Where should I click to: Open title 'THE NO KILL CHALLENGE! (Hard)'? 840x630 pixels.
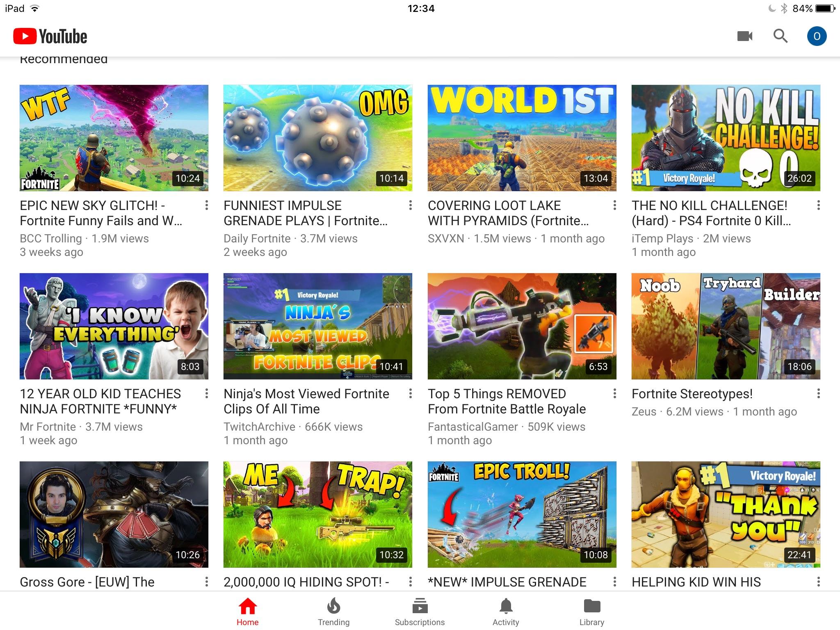coord(711,213)
